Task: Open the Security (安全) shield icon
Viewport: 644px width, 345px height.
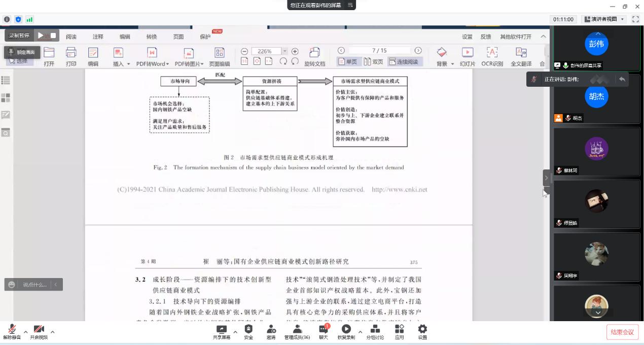Action: pos(248,329)
